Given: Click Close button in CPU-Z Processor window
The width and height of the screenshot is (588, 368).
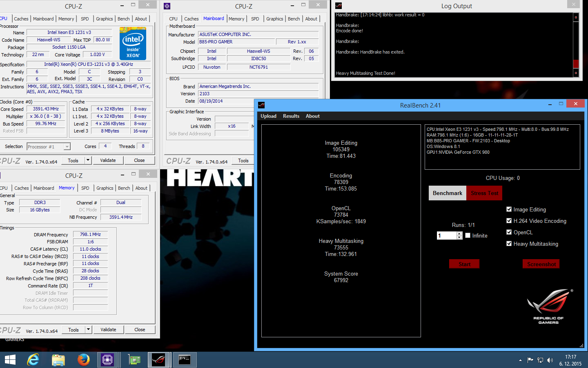Looking at the screenshot, I should (139, 160).
